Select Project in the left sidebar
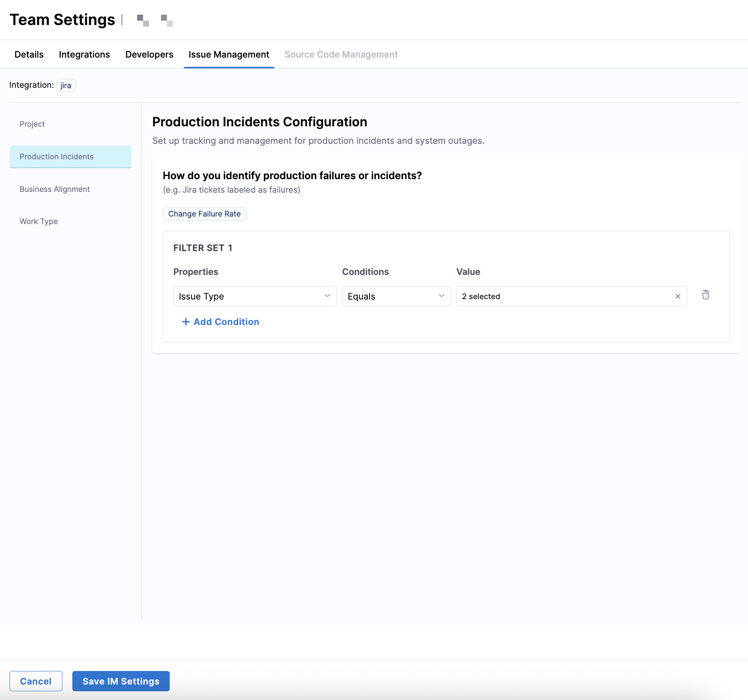748x700 pixels. [x=32, y=124]
